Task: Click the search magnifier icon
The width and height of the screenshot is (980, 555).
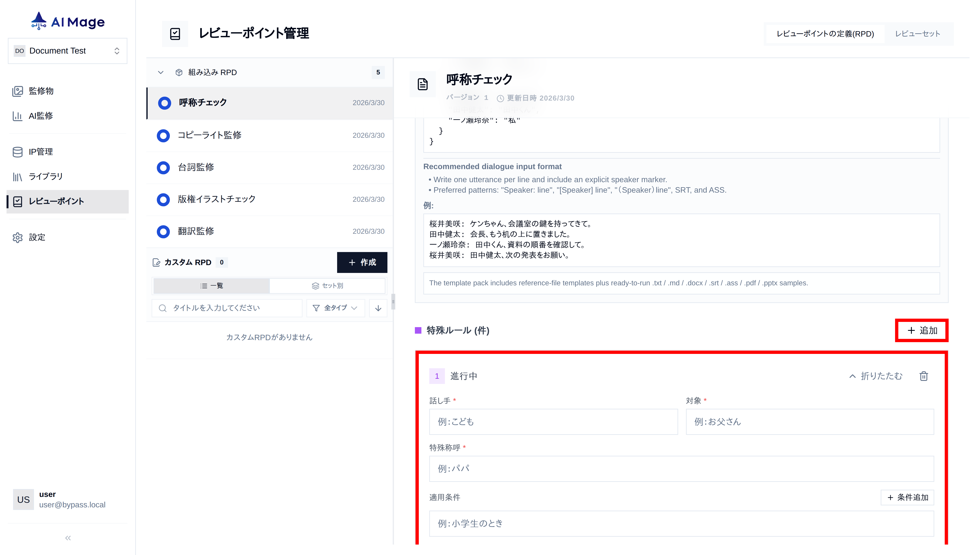Action: pos(162,308)
